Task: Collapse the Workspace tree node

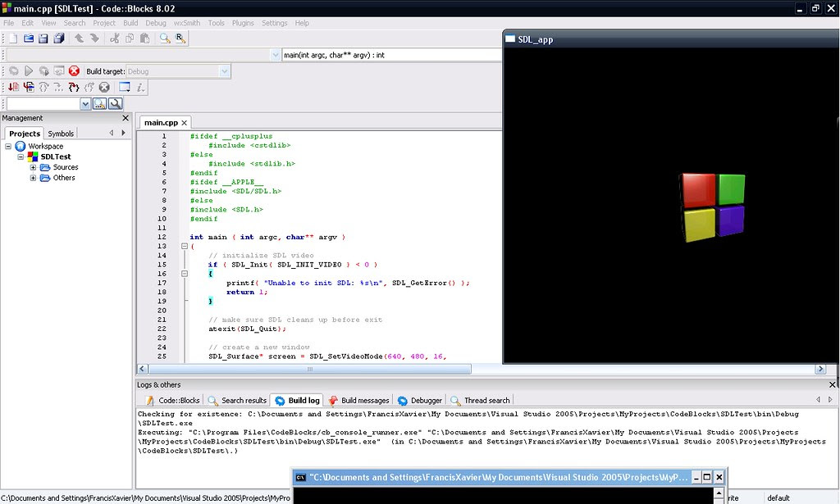Action: click(8, 146)
